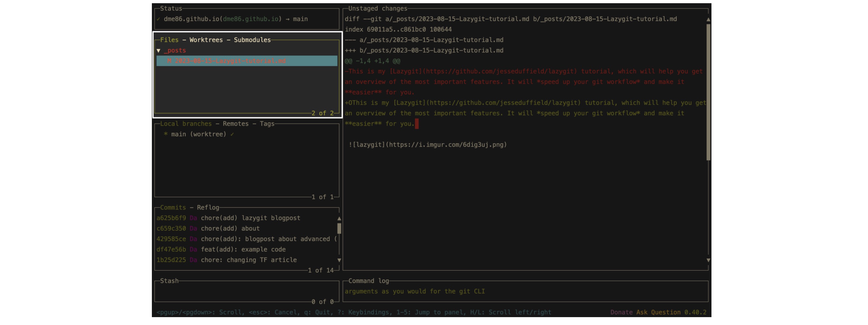The height and width of the screenshot is (325, 868).
Task: Select the main (worktree) branch
Action: 247,134
